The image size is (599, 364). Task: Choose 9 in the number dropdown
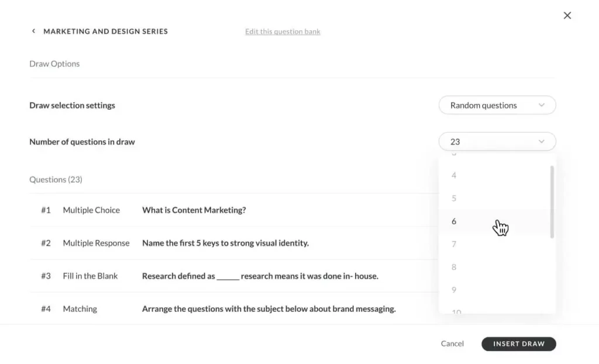pyautogui.click(x=454, y=290)
